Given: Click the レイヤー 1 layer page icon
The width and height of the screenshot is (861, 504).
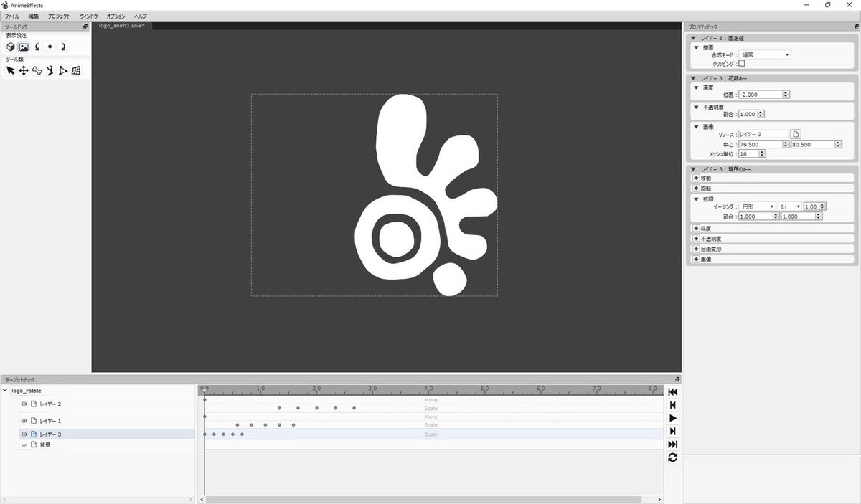Looking at the screenshot, I should click(34, 421).
